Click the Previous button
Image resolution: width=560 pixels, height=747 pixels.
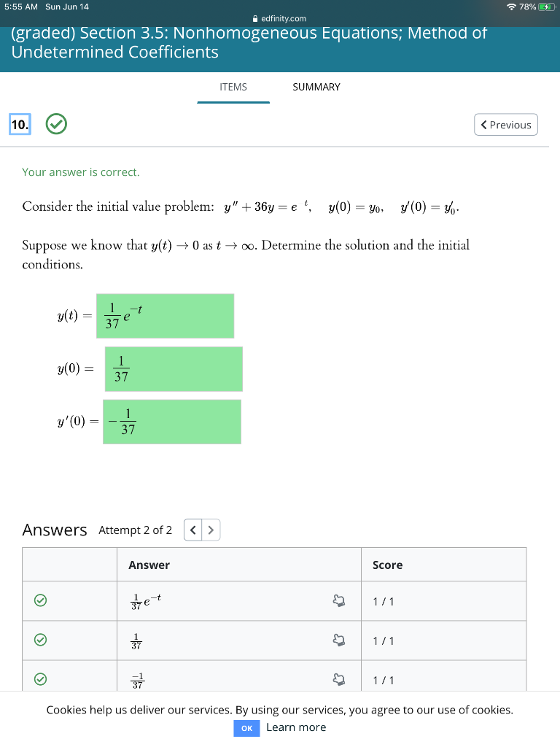point(505,124)
